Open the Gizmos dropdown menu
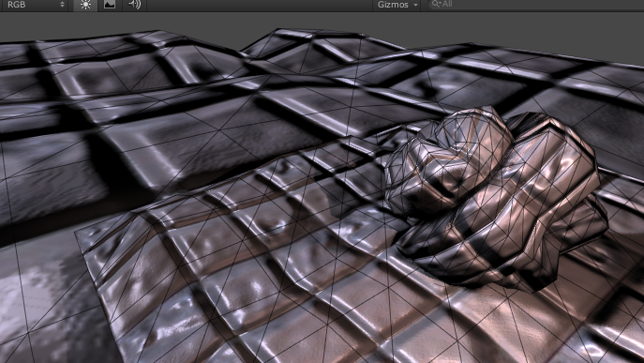 397,5
